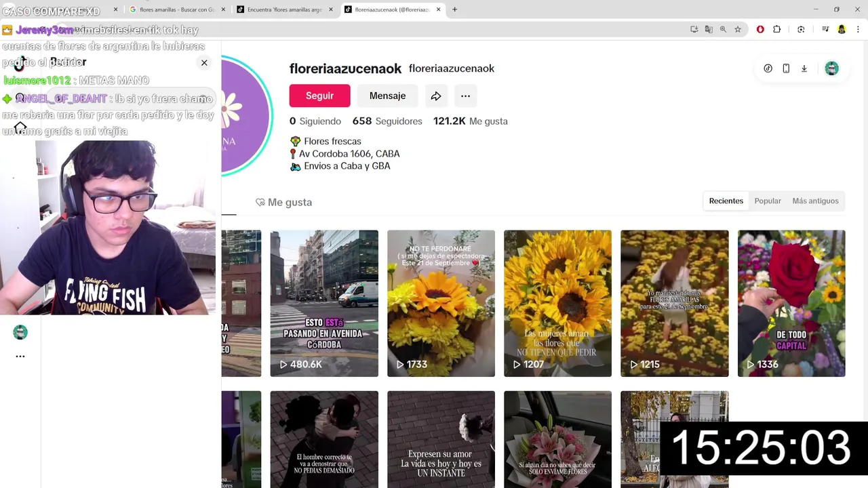This screenshot has width=868, height=488.
Task: Click the zoom magnifier icon in address bar
Action: click(723, 29)
